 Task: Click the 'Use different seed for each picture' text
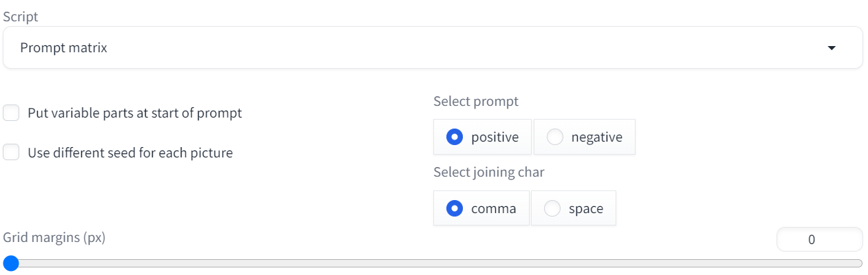130,153
